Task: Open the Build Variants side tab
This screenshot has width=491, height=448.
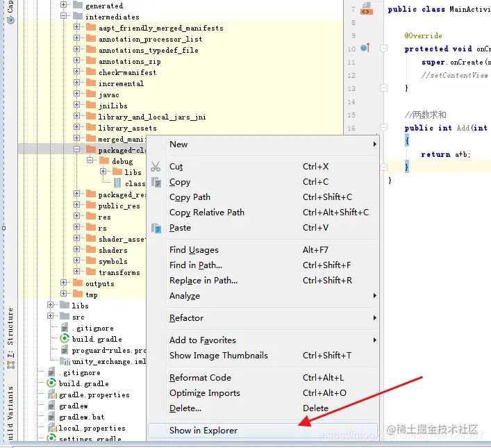Action: tap(10, 413)
